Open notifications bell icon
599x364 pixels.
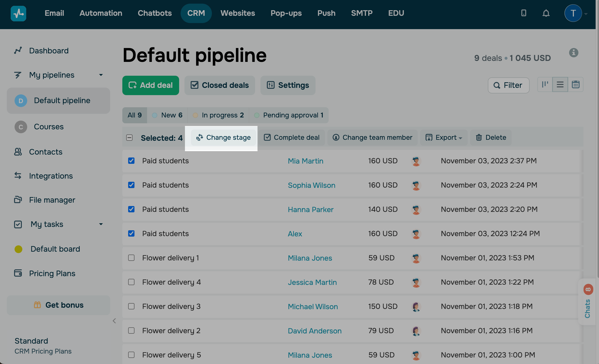click(x=546, y=13)
